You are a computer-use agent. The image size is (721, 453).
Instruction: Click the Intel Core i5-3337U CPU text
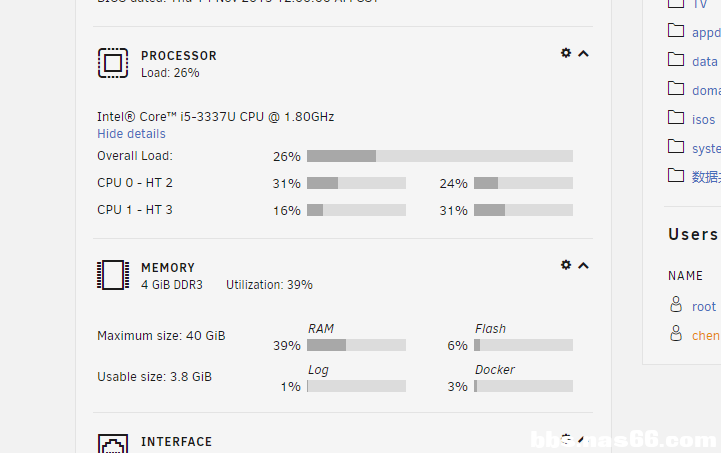[x=215, y=116]
